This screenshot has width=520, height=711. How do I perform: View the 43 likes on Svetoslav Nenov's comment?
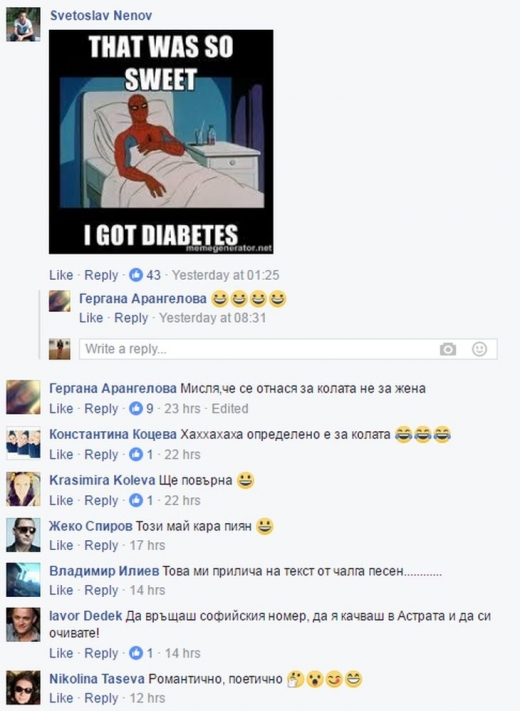pos(145,275)
